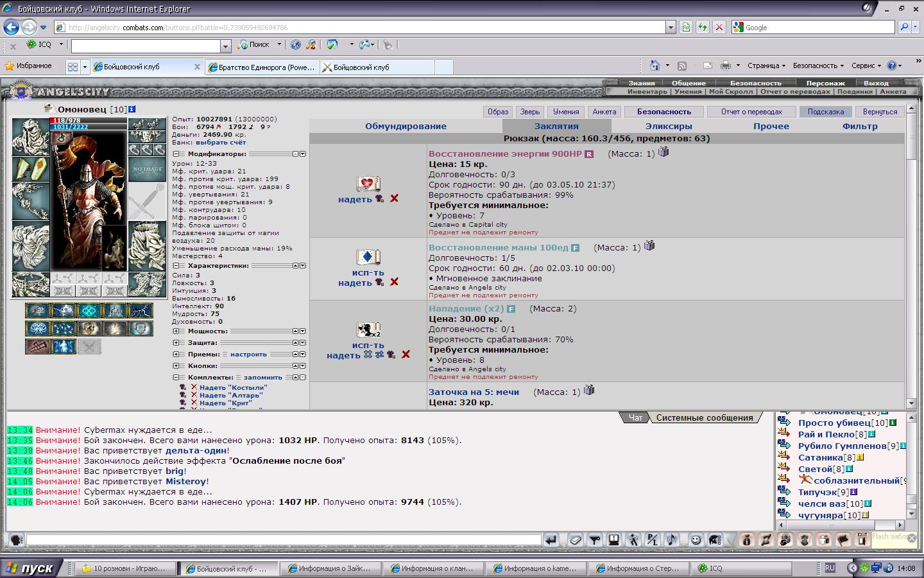Click the smiley emoticon icon in chat bar
924x578 pixels.
click(696, 540)
